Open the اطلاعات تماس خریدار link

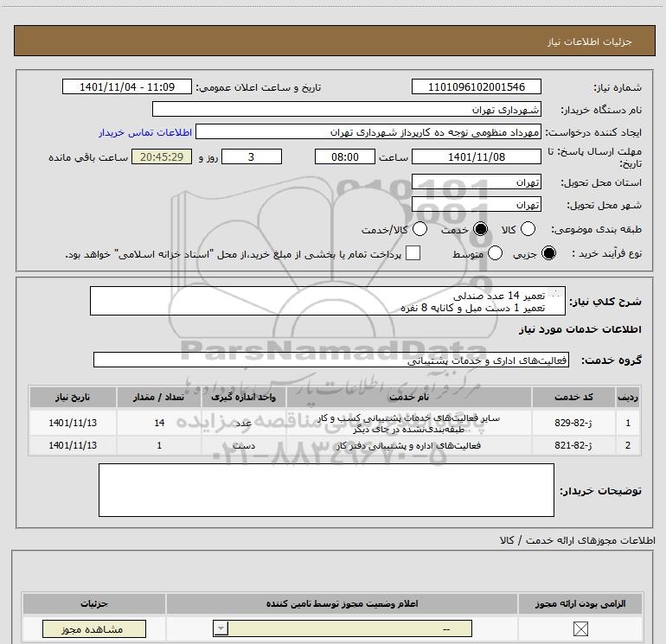point(145,132)
